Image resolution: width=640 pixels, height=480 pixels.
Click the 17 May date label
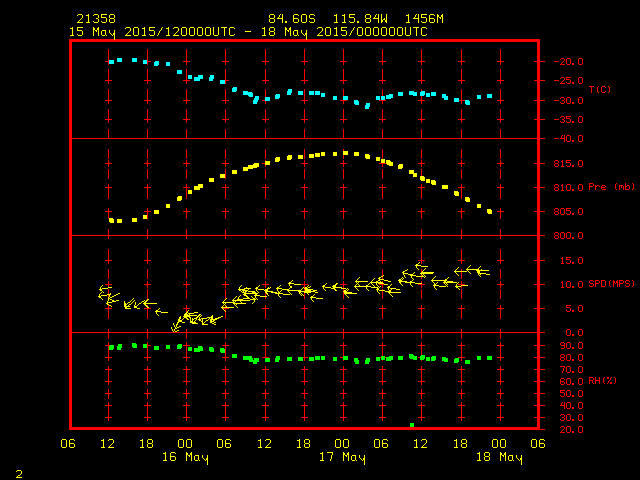342,458
